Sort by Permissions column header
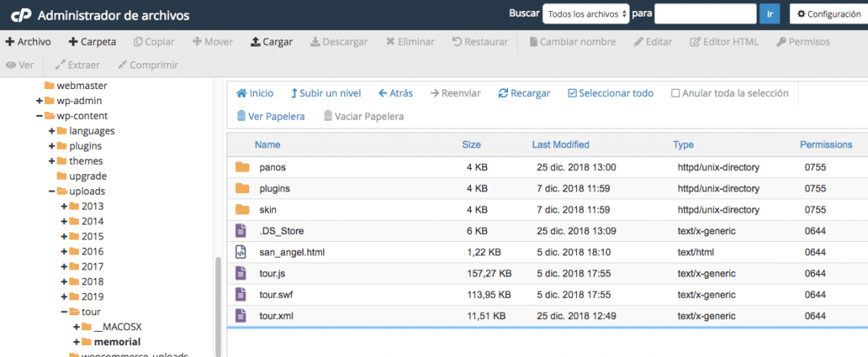 (826, 145)
